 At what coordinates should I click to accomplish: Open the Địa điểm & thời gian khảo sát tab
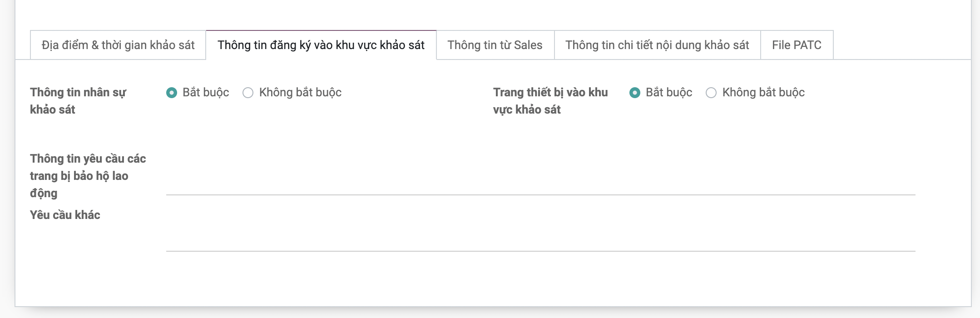(118, 45)
